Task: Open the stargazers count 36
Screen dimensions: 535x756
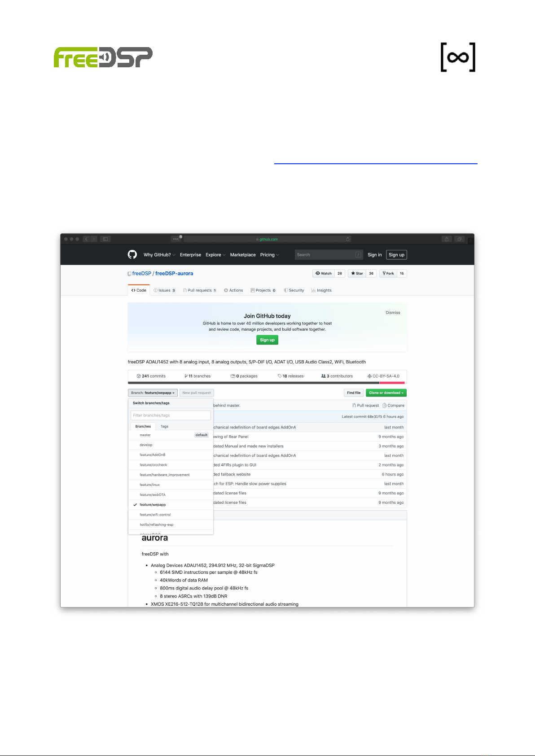Action: point(371,273)
